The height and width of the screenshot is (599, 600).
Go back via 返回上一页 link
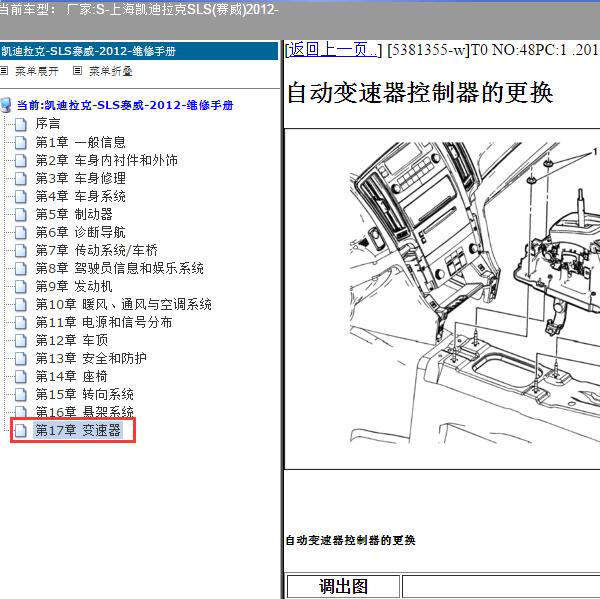pyautogui.click(x=332, y=49)
